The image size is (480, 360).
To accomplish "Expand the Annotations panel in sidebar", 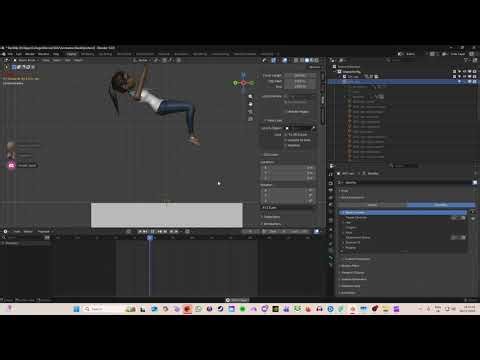I will (272, 224).
